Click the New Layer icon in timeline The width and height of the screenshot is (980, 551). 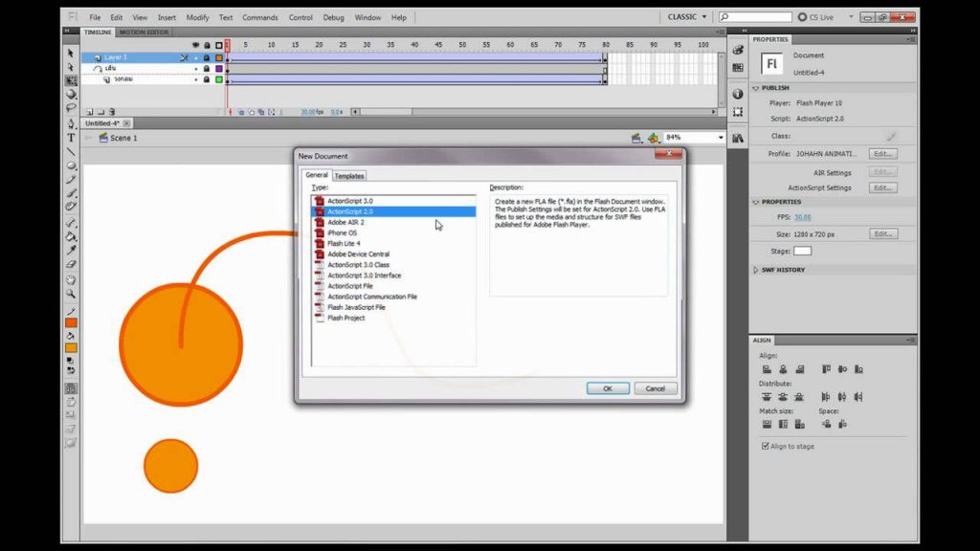pos(89,112)
